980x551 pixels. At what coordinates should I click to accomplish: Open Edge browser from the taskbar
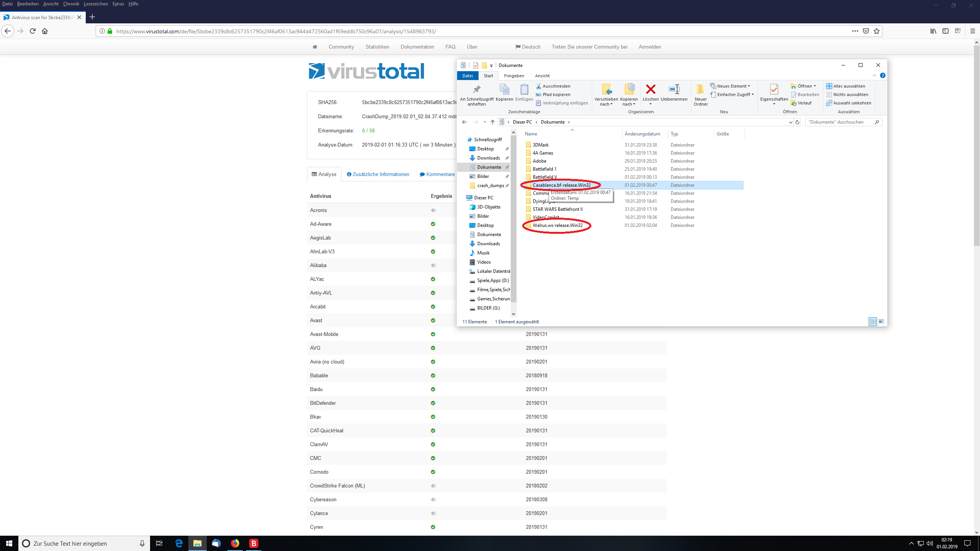point(179,543)
